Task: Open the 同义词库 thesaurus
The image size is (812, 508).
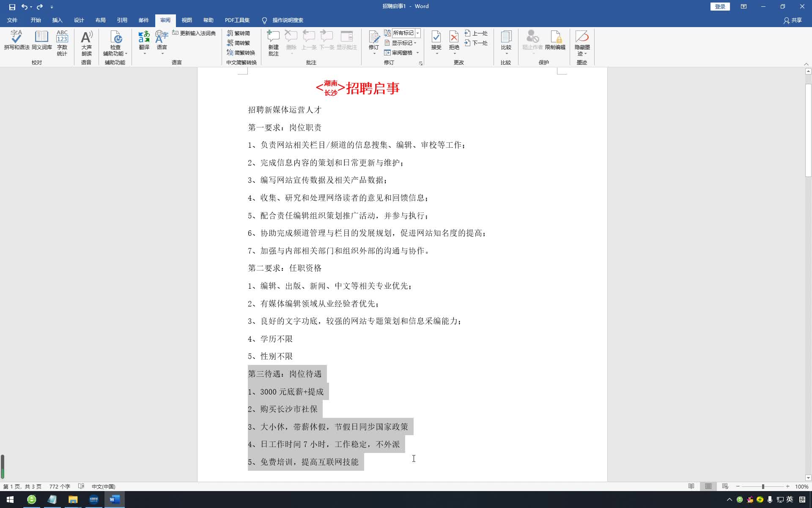Action: pos(41,40)
